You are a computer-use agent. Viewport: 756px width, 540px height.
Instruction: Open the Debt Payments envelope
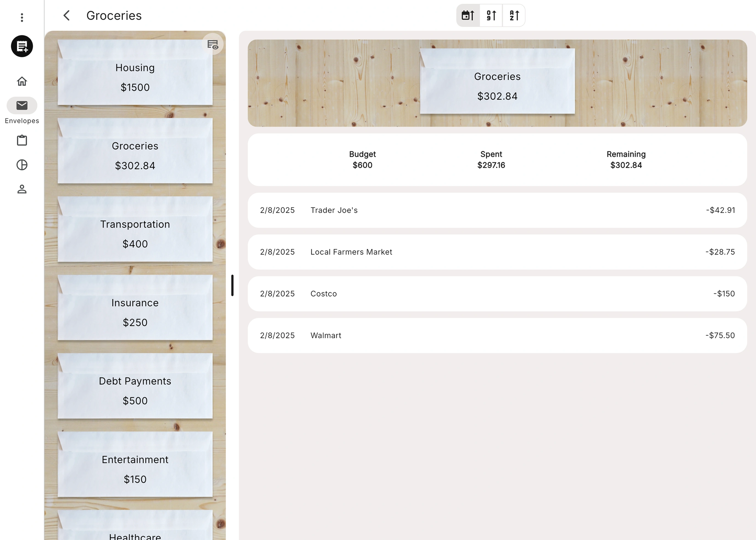pyautogui.click(x=135, y=386)
